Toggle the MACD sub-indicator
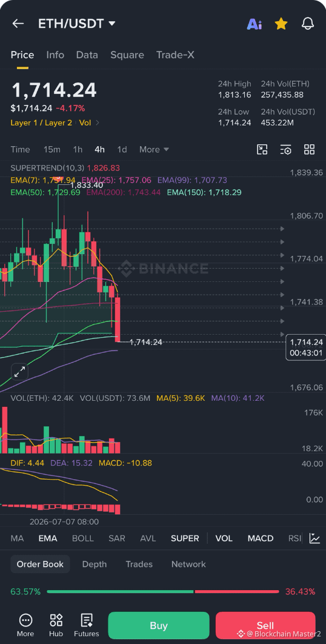Screen dimensions: 326x644 [261, 538]
